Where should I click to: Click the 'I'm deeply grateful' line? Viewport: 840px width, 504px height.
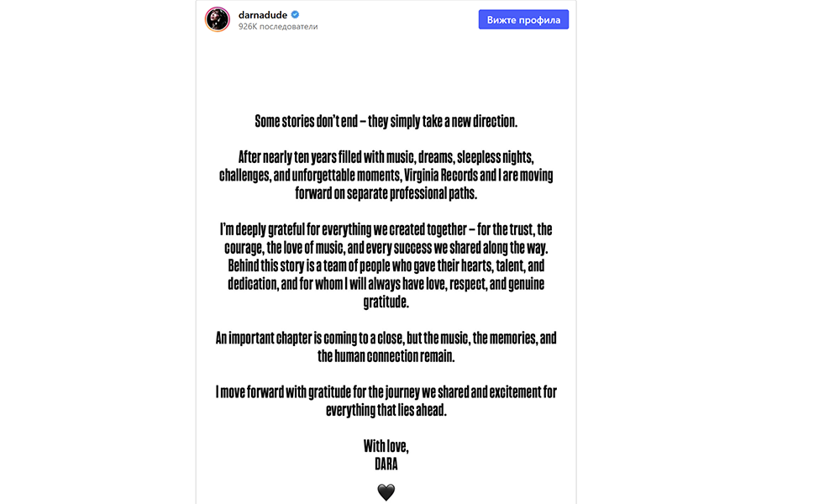point(386,230)
